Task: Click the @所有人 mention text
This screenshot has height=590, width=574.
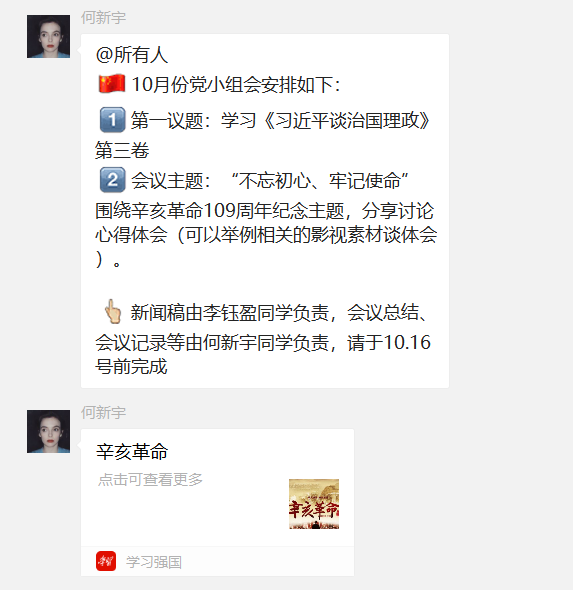Action: pos(132,55)
